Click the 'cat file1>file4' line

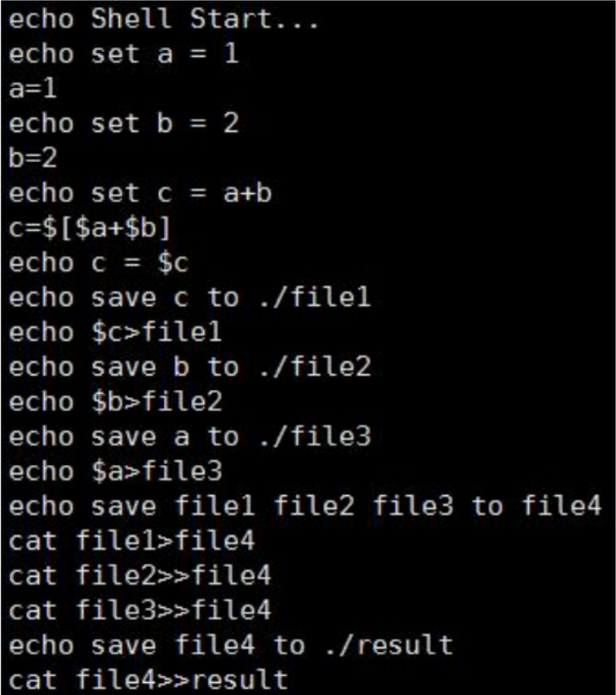[x=132, y=541]
